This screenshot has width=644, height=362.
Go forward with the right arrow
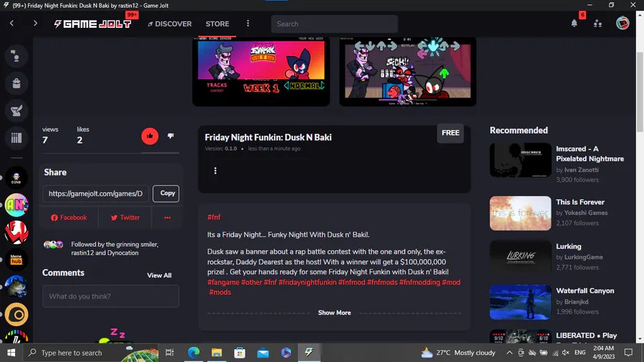point(35,24)
